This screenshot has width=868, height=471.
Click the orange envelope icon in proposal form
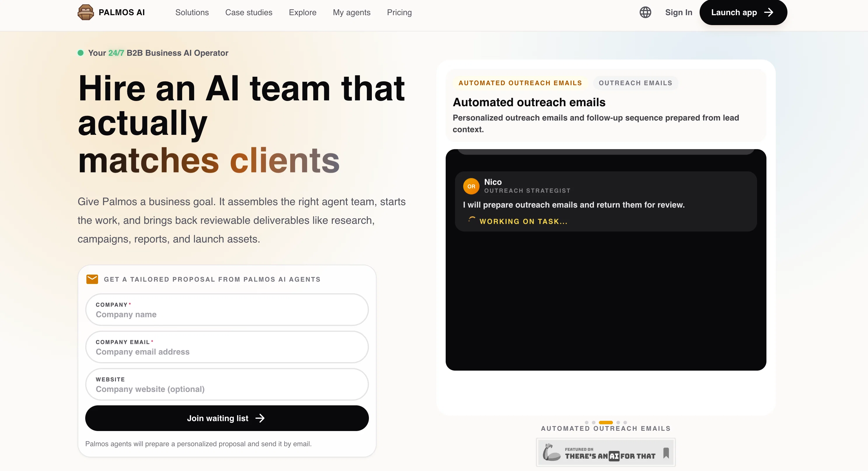pyautogui.click(x=92, y=279)
